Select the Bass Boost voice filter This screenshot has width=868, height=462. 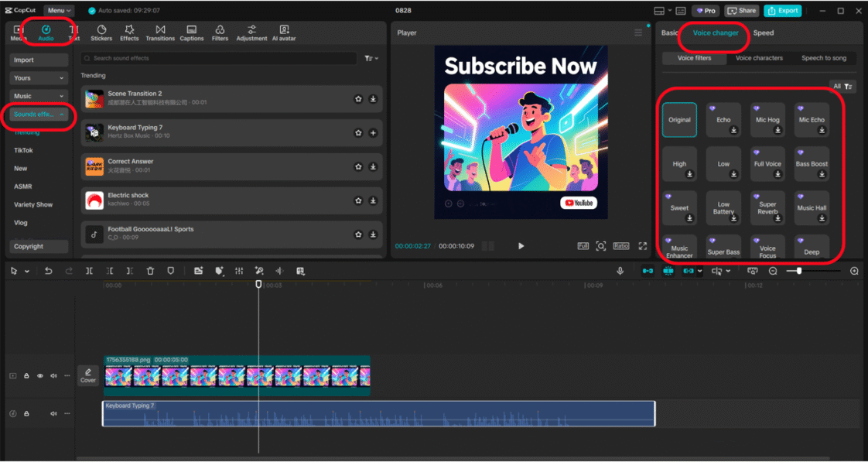coord(812,164)
